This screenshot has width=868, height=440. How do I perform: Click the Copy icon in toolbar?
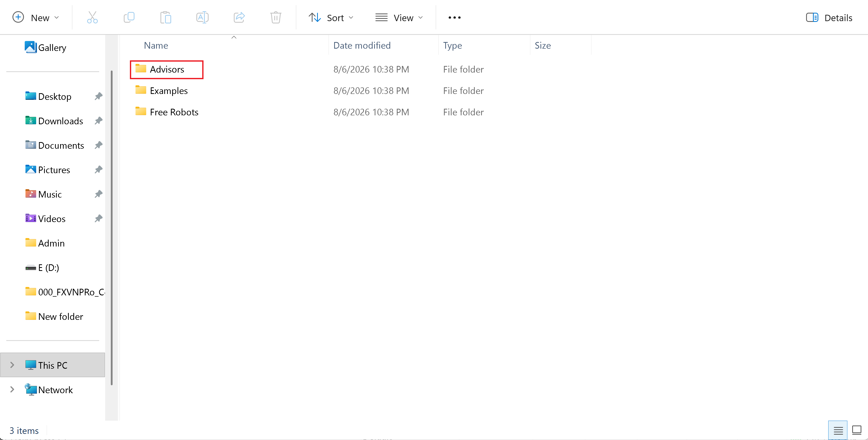[x=129, y=18]
